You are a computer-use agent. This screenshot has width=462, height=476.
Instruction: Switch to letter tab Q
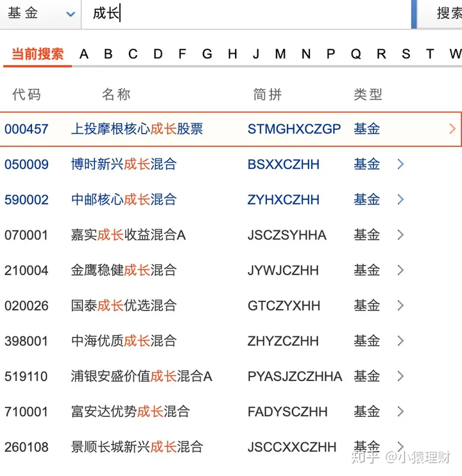click(356, 55)
